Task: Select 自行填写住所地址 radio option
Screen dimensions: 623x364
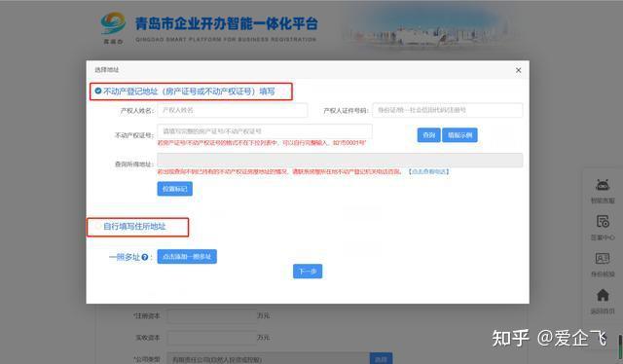Action: point(98,227)
